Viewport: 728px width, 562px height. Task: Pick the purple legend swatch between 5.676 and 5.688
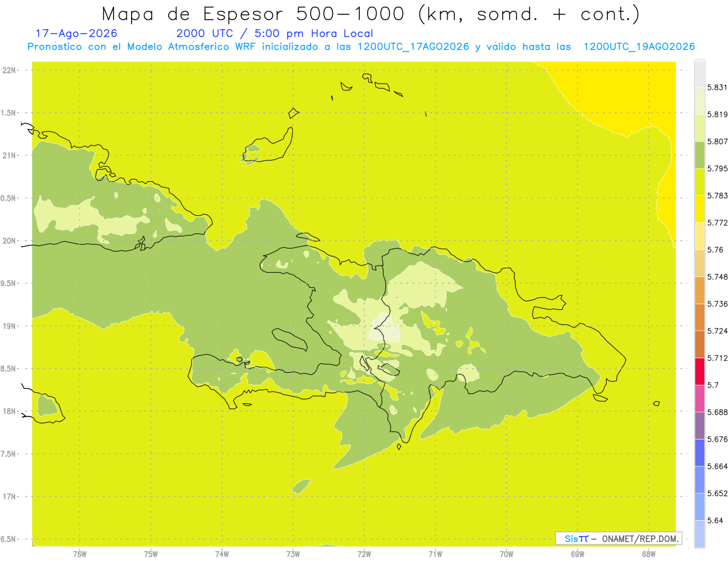[699, 426]
